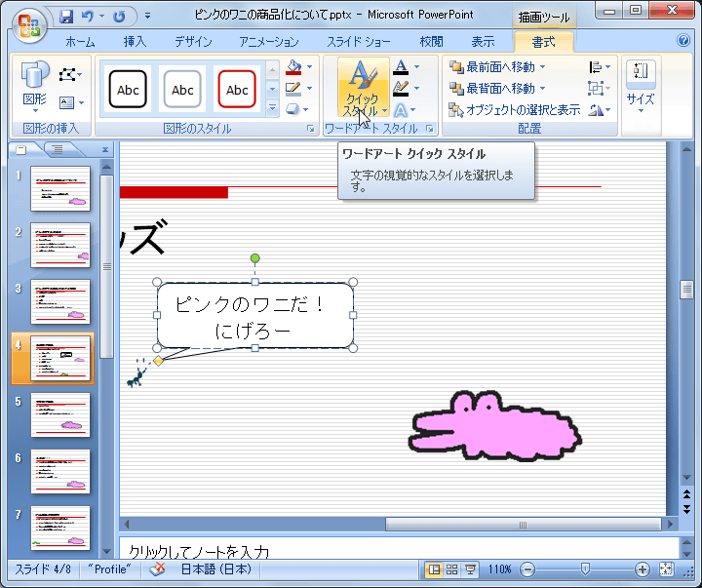
Task: Apply the gray outline Abc style
Action: pos(182,89)
